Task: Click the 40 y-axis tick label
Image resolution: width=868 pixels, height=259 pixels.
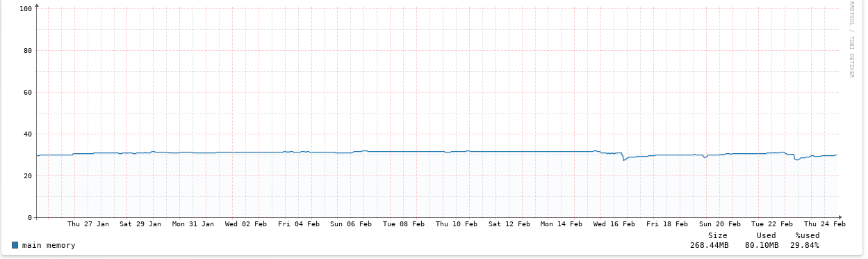Action: click(x=28, y=134)
